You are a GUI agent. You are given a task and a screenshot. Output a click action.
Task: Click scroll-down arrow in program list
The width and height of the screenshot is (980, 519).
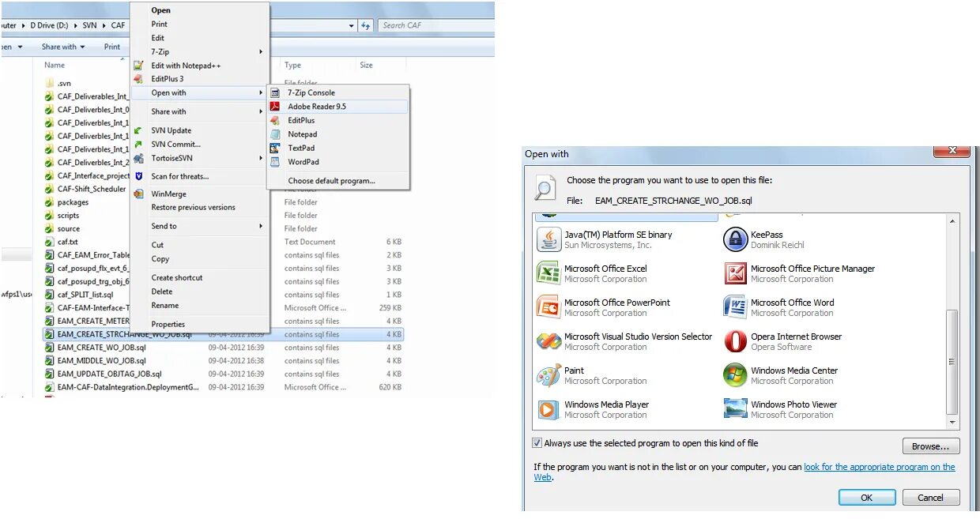point(952,423)
